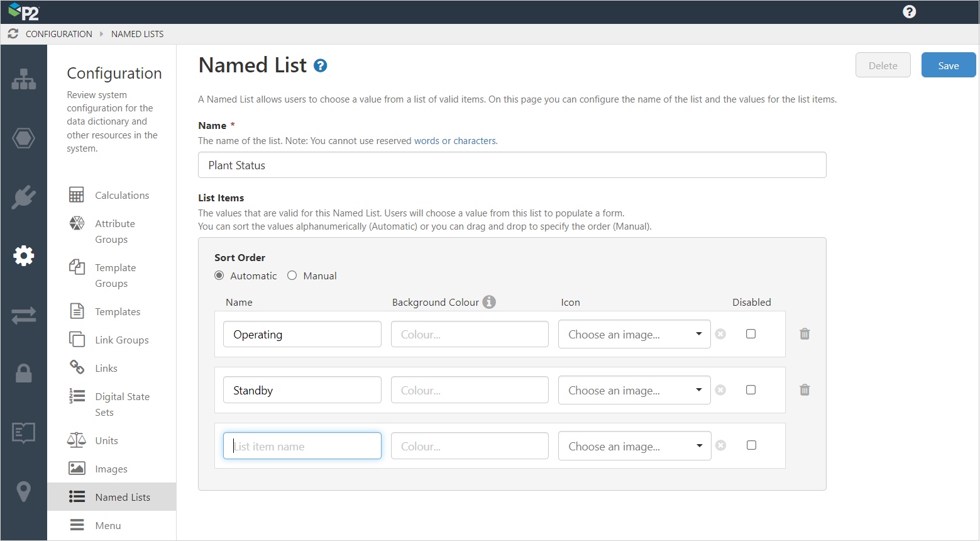Image resolution: width=980 pixels, height=541 pixels.
Task: Click the hierarchy icon in left sidebar
Action: coord(24,79)
